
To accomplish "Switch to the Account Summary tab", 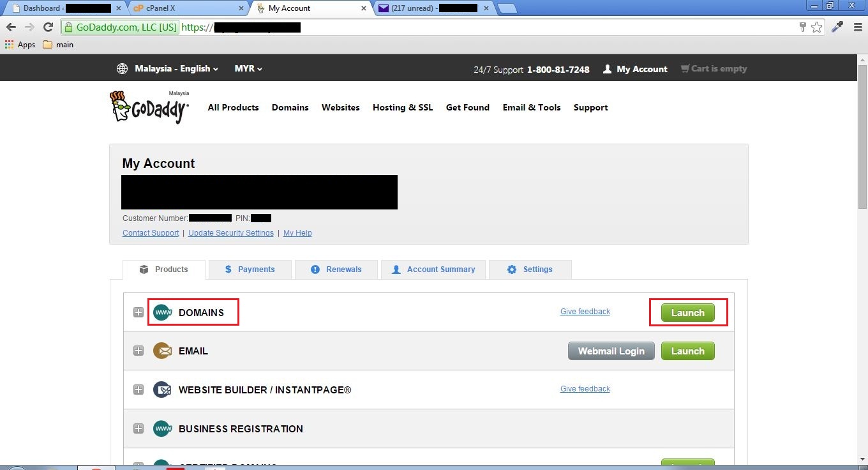I will point(433,269).
